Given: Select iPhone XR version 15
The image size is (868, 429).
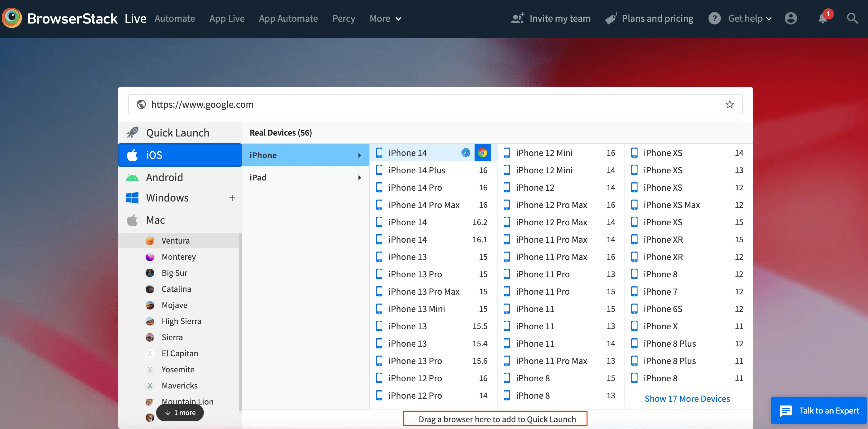Looking at the screenshot, I should 688,240.
